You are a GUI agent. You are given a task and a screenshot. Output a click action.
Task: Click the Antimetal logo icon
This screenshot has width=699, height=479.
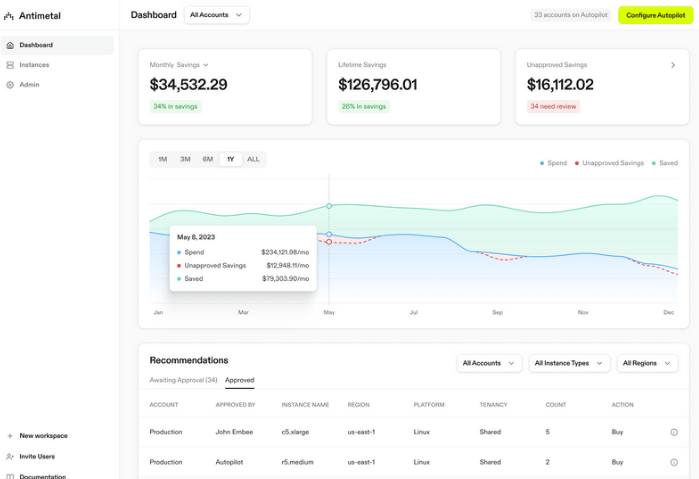8,16
